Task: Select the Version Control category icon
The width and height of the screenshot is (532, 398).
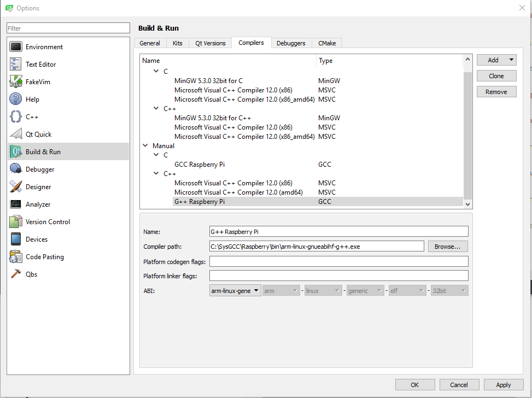Action: click(16, 221)
